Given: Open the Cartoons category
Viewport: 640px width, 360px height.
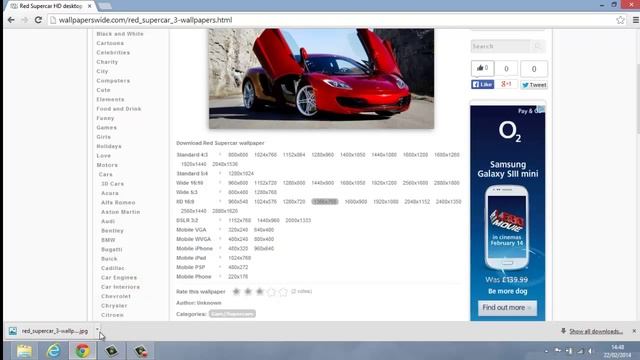Looking at the screenshot, I should point(110,43).
